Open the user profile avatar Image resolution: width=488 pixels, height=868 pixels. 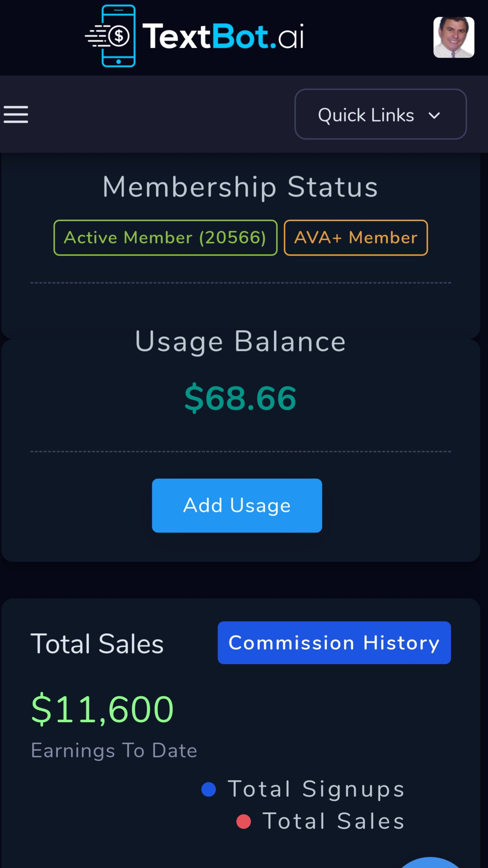tap(453, 37)
